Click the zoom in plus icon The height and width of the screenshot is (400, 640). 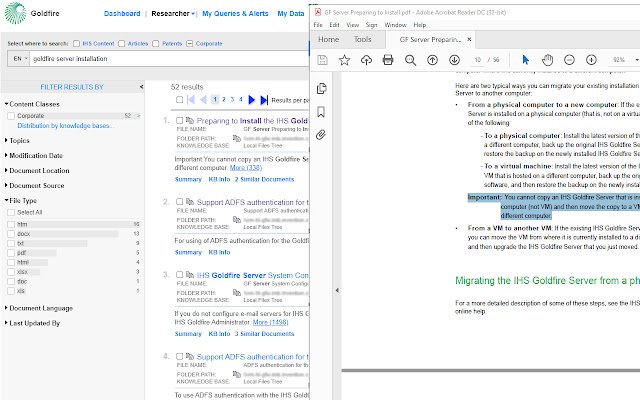[591, 60]
